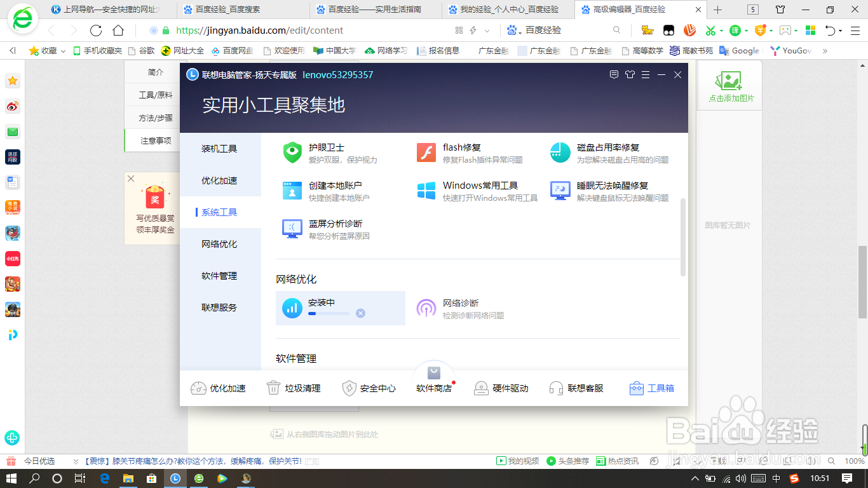The height and width of the screenshot is (488, 868).
Task: Open the feedback message icon in Lenovo title bar
Action: click(x=614, y=75)
